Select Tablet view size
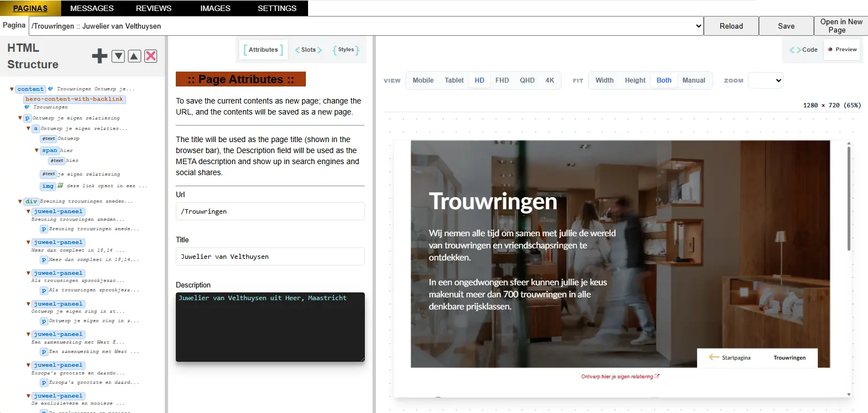The height and width of the screenshot is (413, 868). coord(454,80)
